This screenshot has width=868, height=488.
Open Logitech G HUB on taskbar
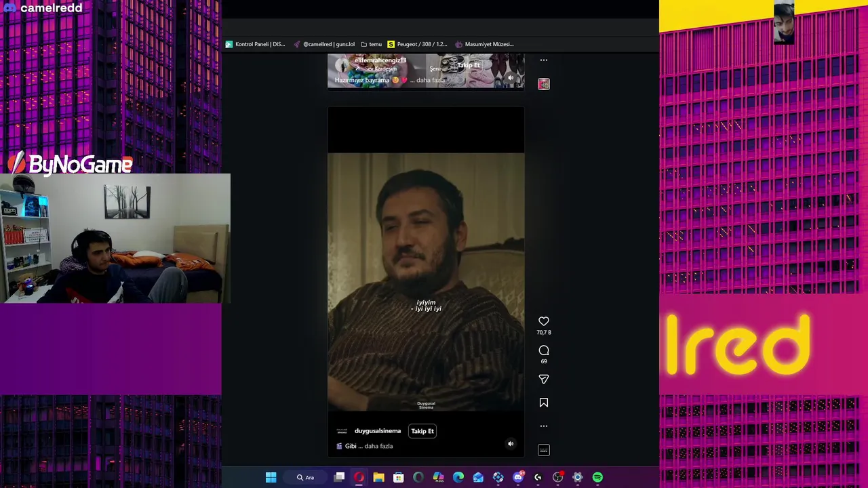click(538, 477)
